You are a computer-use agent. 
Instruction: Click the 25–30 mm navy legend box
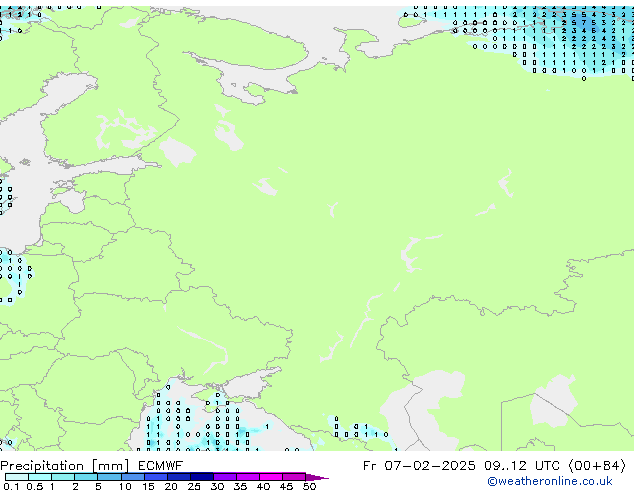click(x=201, y=477)
